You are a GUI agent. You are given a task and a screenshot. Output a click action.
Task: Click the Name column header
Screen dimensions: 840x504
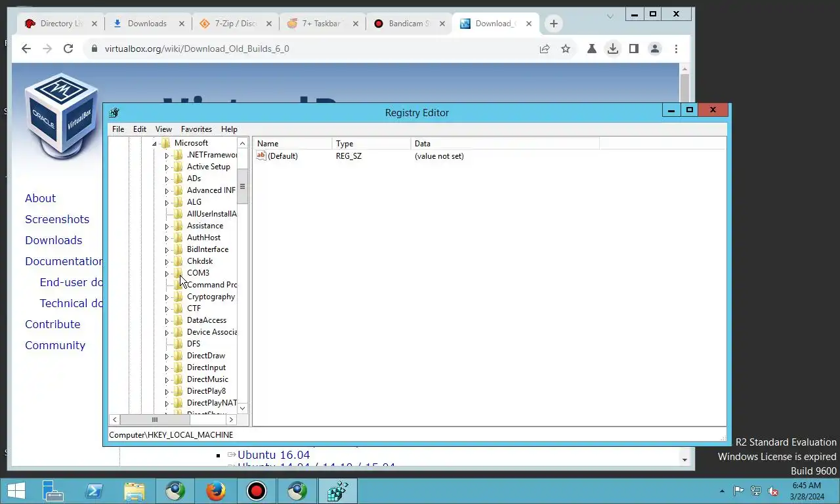293,143
